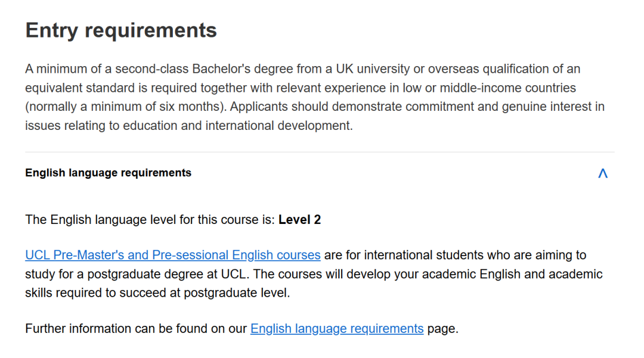Click the word 'page.' after the link
This screenshot has height=358, width=644.
[x=442, y=328]
